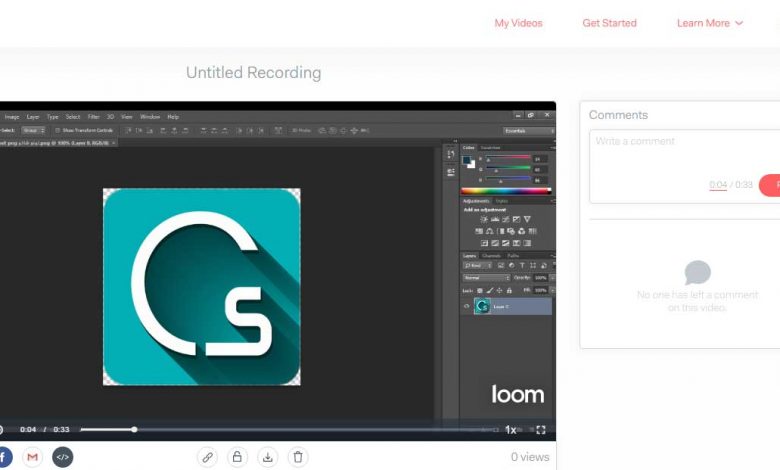Delete the recording with trash icon
This screenshot has height=470, width=780.
pyautogui.click(x=298, y=457)
